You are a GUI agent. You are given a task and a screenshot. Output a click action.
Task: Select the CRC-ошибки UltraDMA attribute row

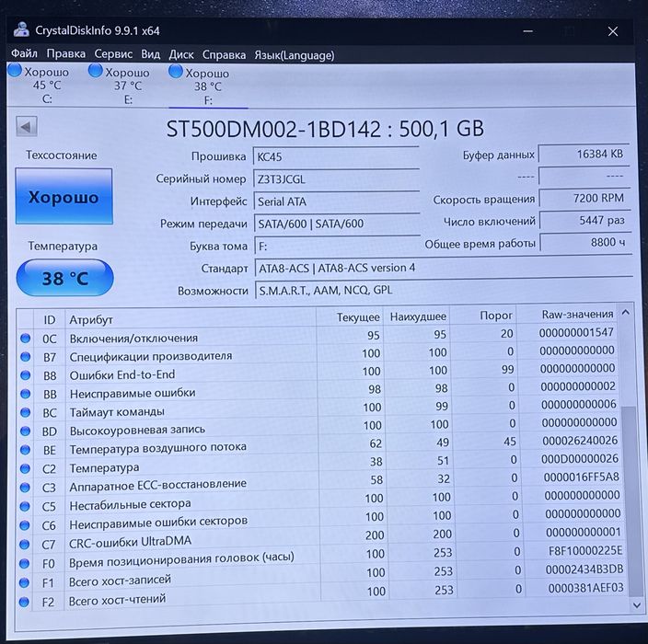coord(320,538)
